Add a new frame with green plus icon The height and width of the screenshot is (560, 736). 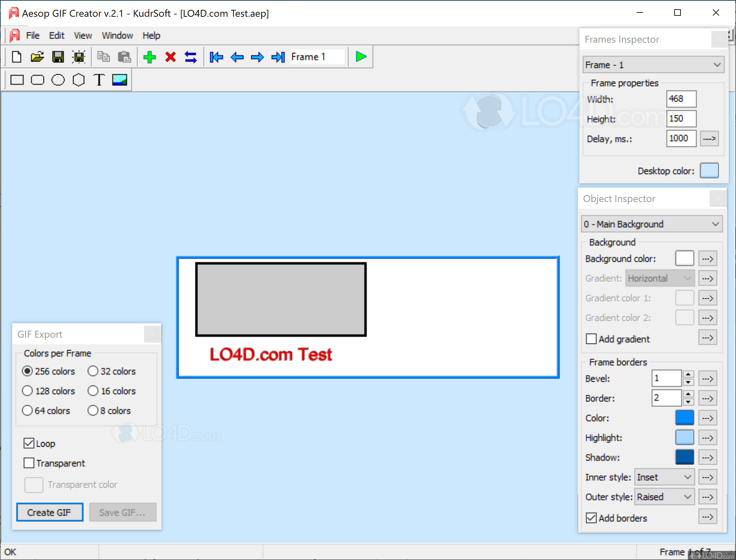(150, 57)
